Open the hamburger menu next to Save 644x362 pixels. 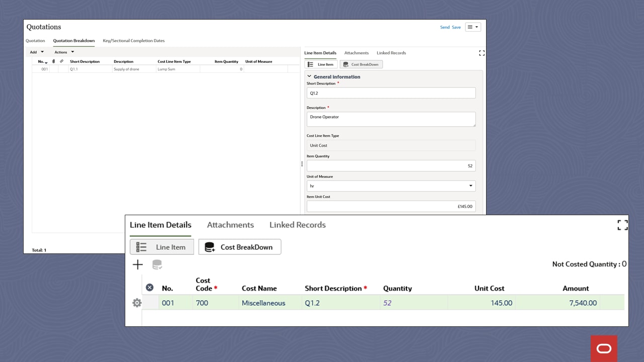point(472,27)
